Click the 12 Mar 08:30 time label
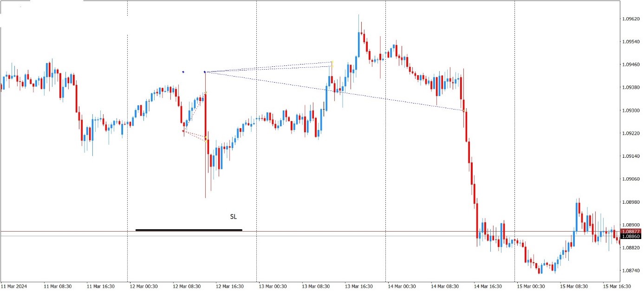This screenshot has height=291, width=644. (x=187, y=286)
